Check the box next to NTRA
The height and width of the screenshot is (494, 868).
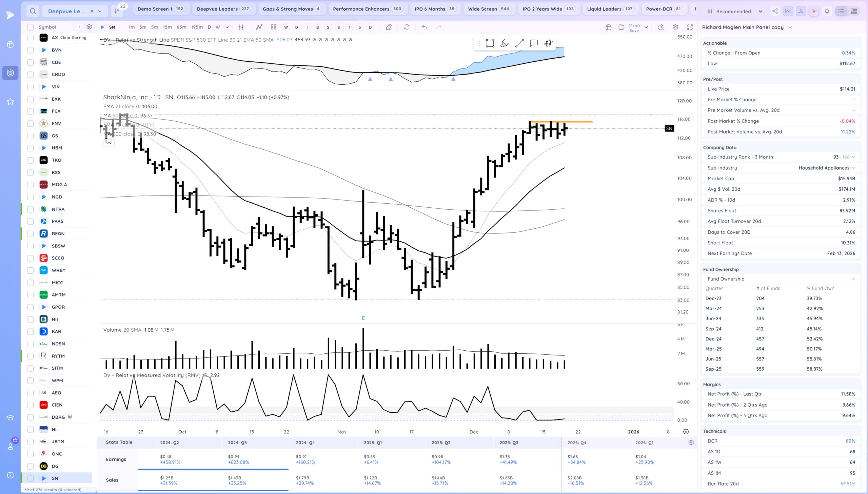pos(30,209)
